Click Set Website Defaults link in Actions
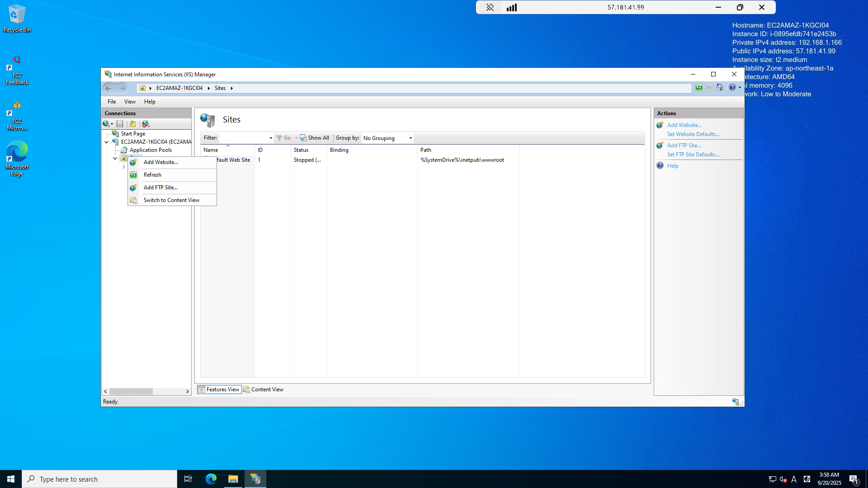The width and height of the screenshot is (868, 488). click(693, 134)
